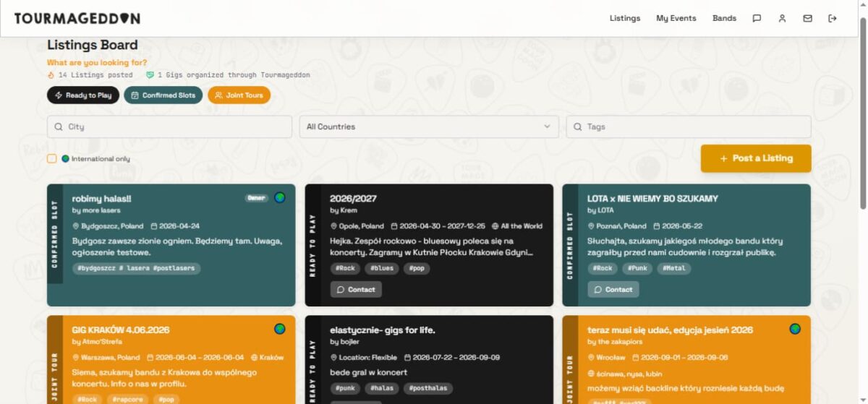Image resolution: width=868 pixels, height=404 pixels.
Task: Toggle the Joint Tours filter
Action: coord(239,95)
